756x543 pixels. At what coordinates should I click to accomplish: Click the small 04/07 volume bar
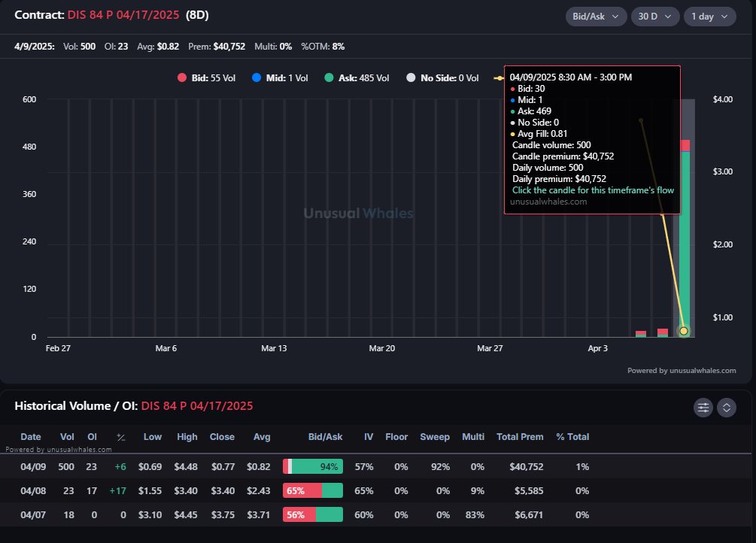[x=641, y=334]
